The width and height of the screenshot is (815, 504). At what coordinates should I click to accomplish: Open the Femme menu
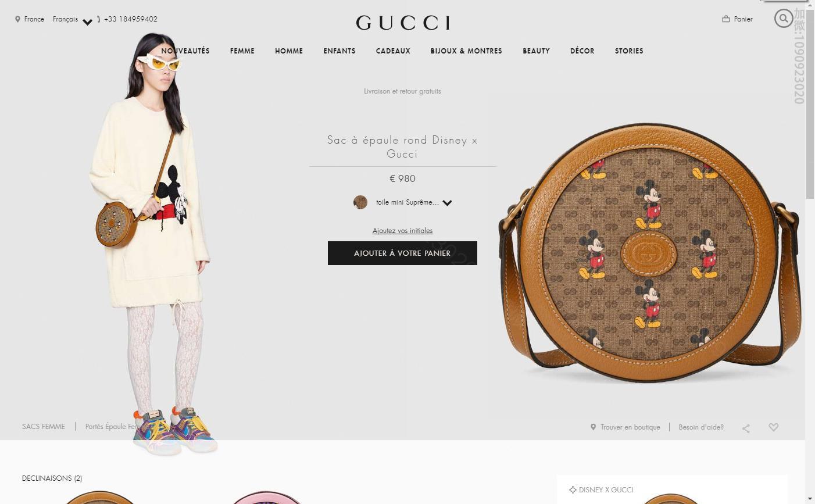(242, 51)
